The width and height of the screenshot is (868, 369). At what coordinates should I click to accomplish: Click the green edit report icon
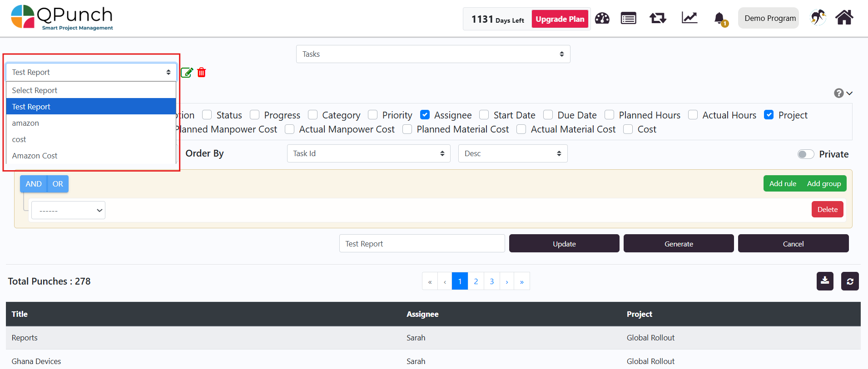click(187, 73)
